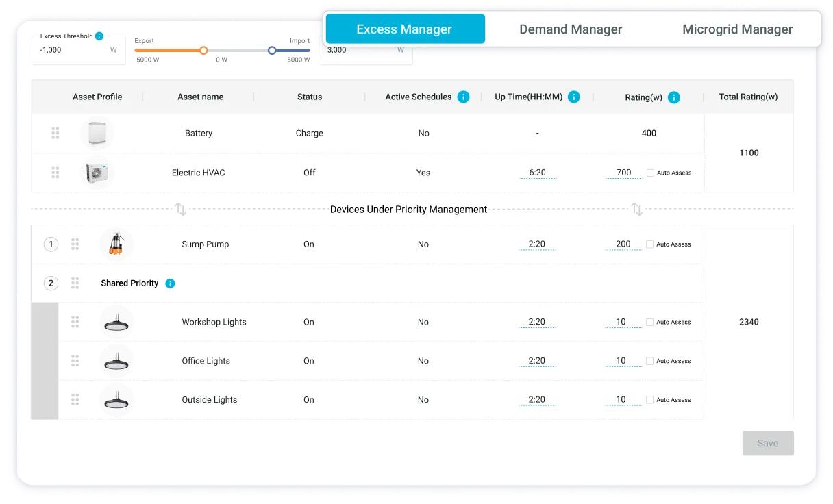Viewport: 833px width, 504px height.
Task: Click priority number 1 circle
Action: tap(51, 244)
